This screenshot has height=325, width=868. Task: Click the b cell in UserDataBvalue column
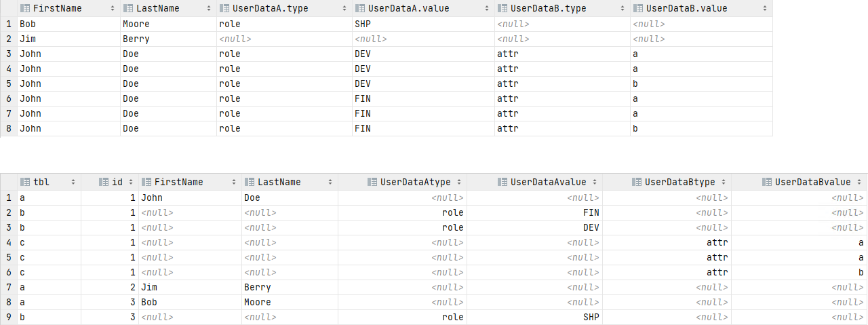pyautogui.click(x=860, y=272)
